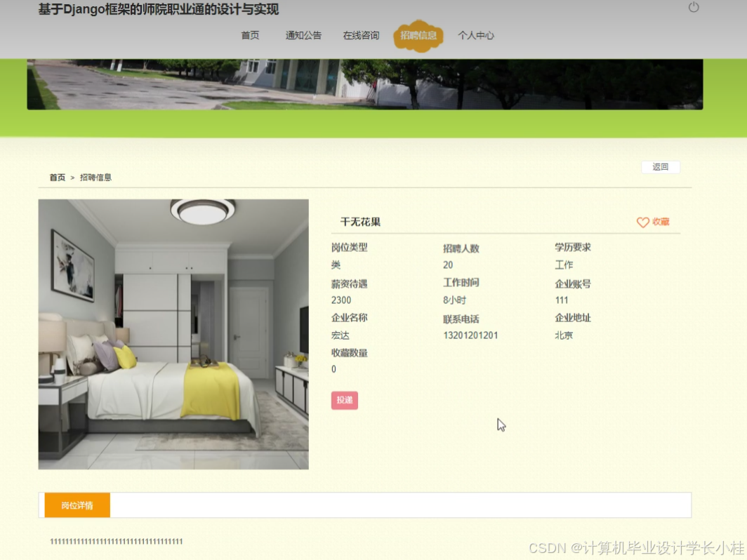Click the 学历要求 label

(x=573, y=247)
